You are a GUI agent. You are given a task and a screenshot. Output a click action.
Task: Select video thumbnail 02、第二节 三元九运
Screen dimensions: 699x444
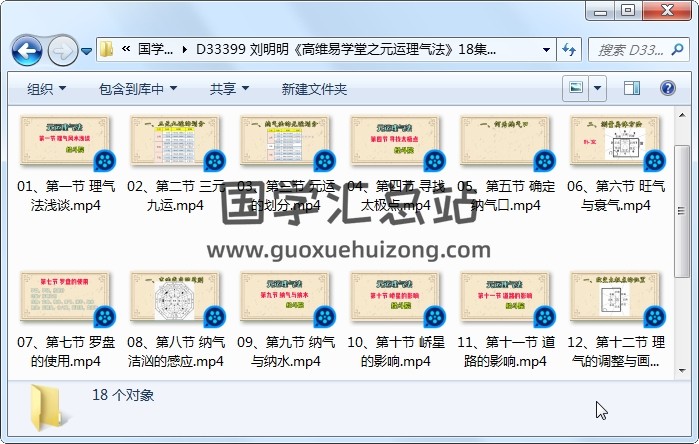tap(175, 141)
